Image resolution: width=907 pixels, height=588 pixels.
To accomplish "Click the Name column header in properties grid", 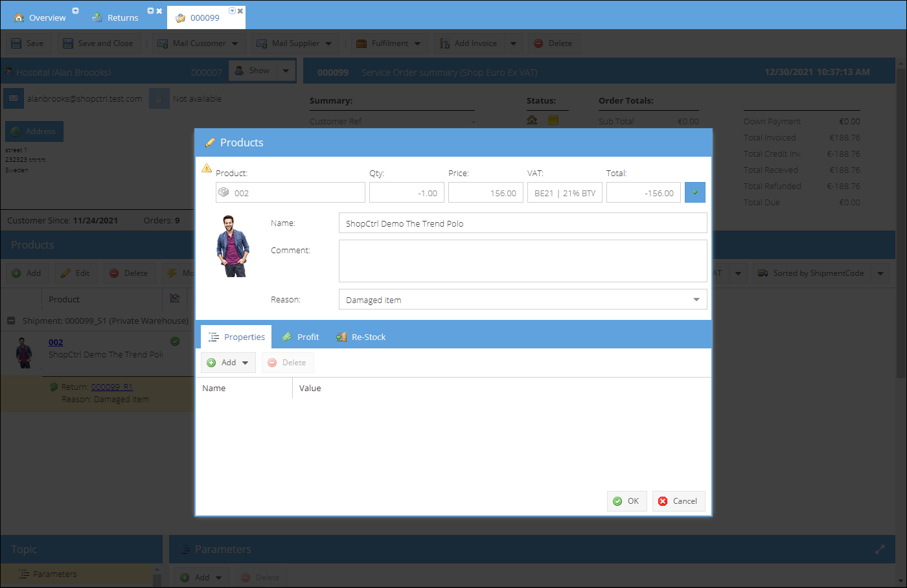I will 214,389.
